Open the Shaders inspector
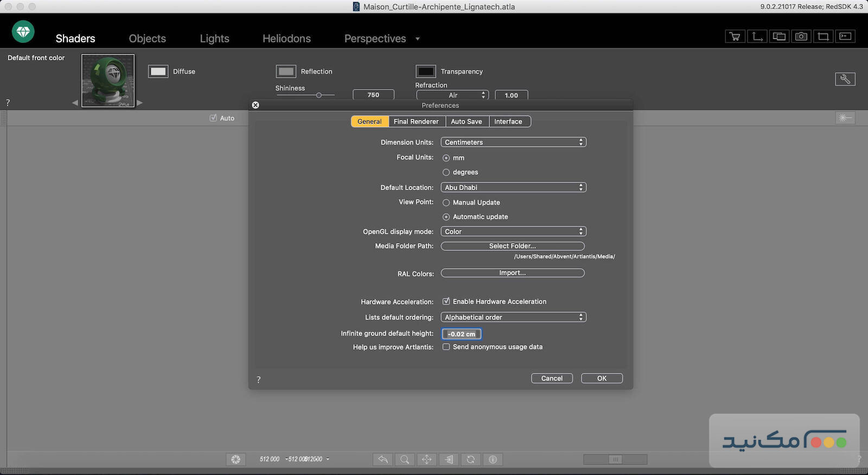This screenshot has height=475, width=868. click(x=75, y=39)
